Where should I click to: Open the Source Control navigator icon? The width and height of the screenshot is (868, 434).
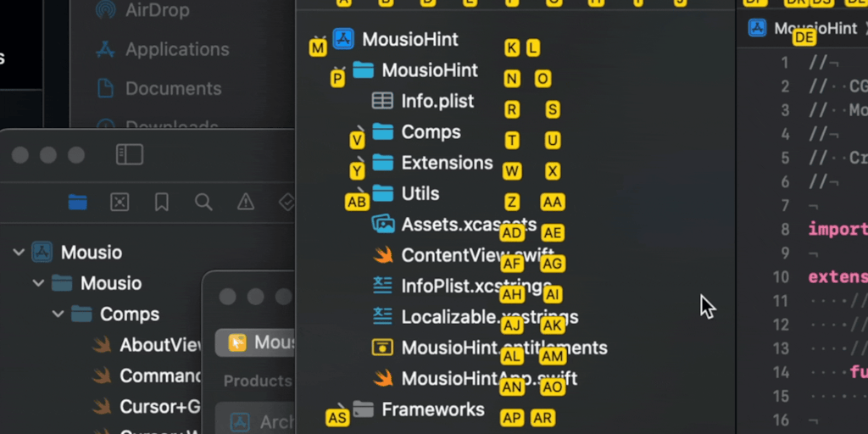coord(120,202)
